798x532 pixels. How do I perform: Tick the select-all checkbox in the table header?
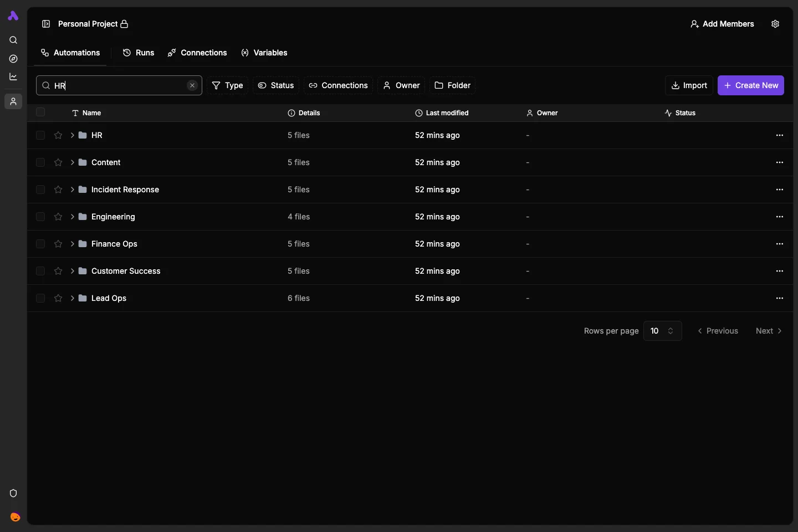[40, 112]
